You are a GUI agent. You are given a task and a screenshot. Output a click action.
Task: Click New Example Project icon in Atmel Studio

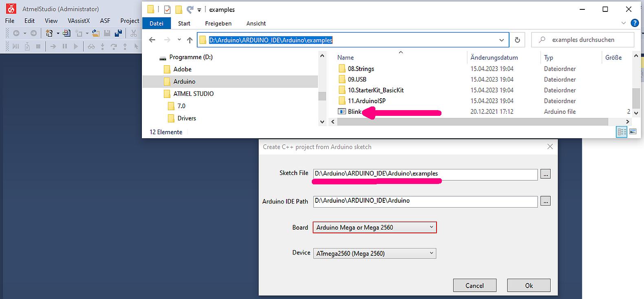tap(67, 33)
